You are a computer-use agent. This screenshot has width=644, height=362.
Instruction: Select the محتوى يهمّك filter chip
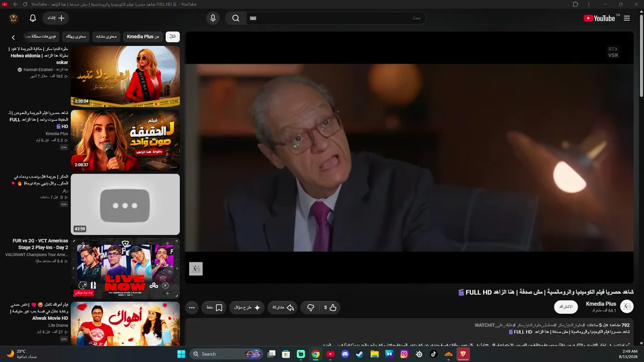pyautogui.click(x=76, y=37)
